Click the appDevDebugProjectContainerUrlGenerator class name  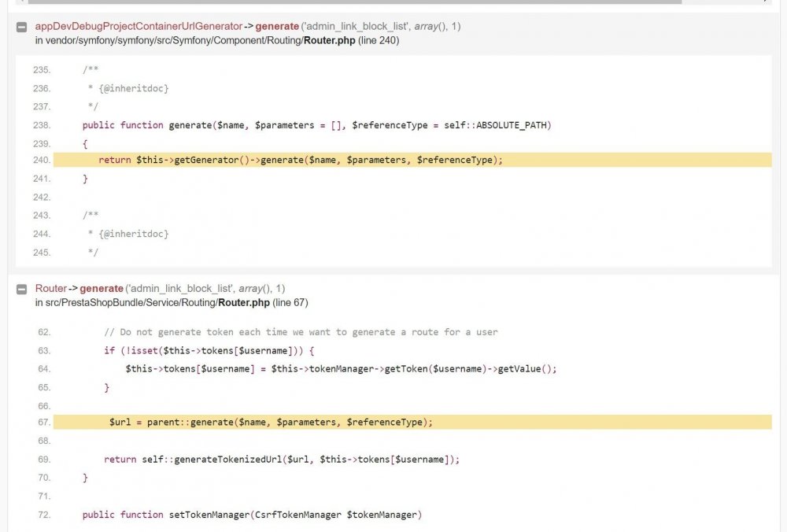tap(139, 26)
